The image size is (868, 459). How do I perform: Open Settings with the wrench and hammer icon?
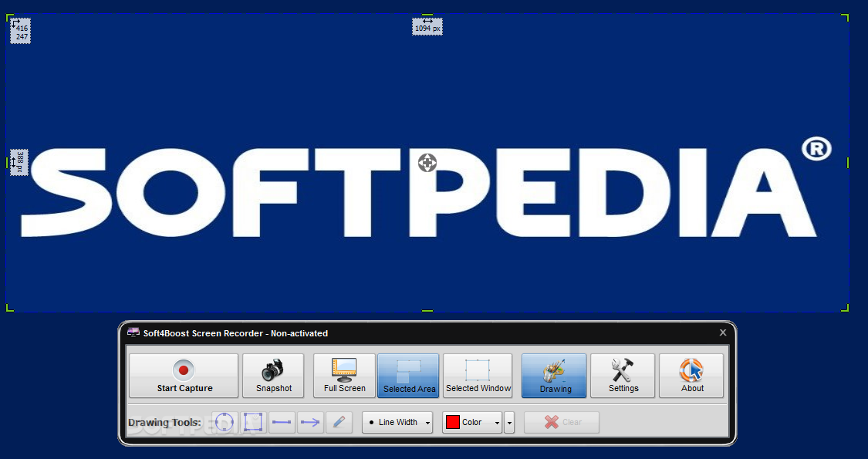click(623, 376)
